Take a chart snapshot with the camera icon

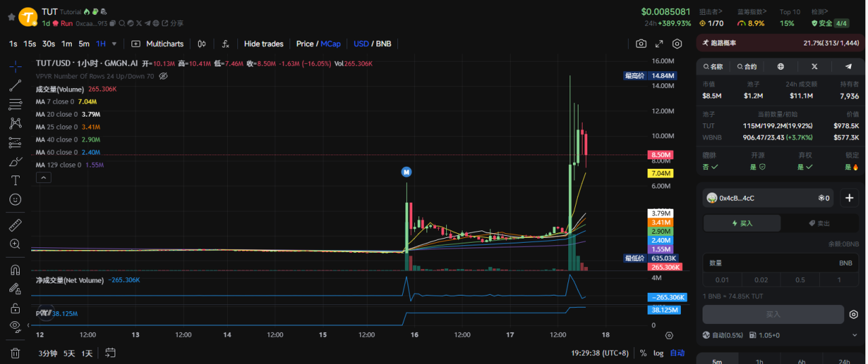tap(641, 44)
